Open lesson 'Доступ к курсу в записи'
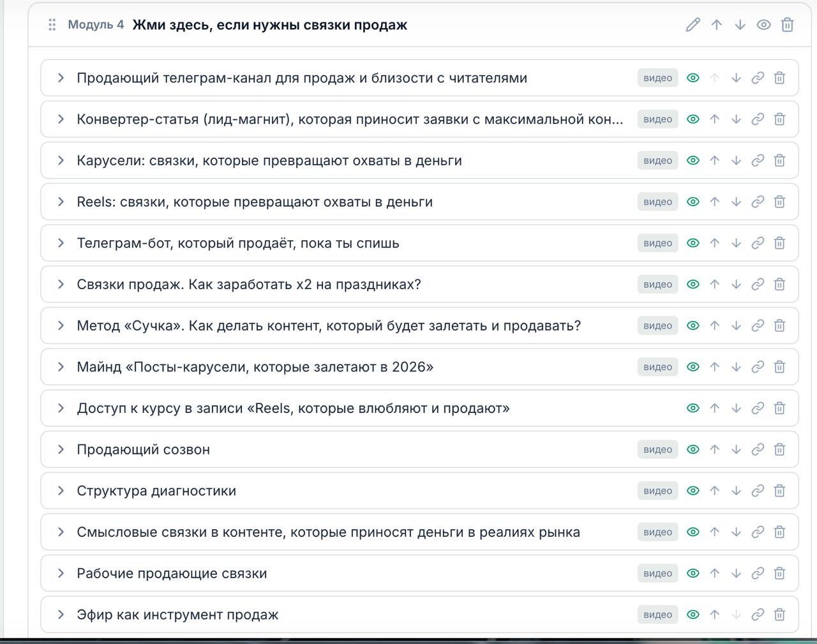The height and width of the screenshot is (644, 817). 293,408
